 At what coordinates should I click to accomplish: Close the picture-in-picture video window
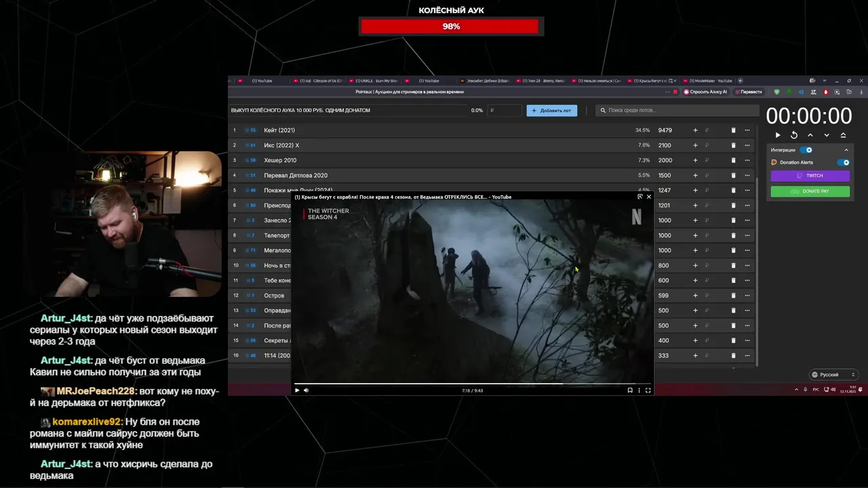(x=649, y=197)
